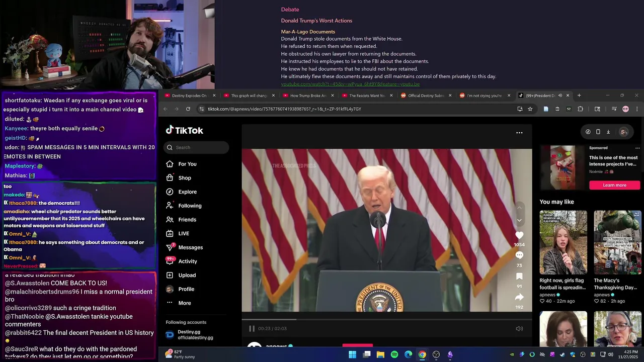
Task: Open the girls flag football video thumbnail
Action: (x=563, y=242)
